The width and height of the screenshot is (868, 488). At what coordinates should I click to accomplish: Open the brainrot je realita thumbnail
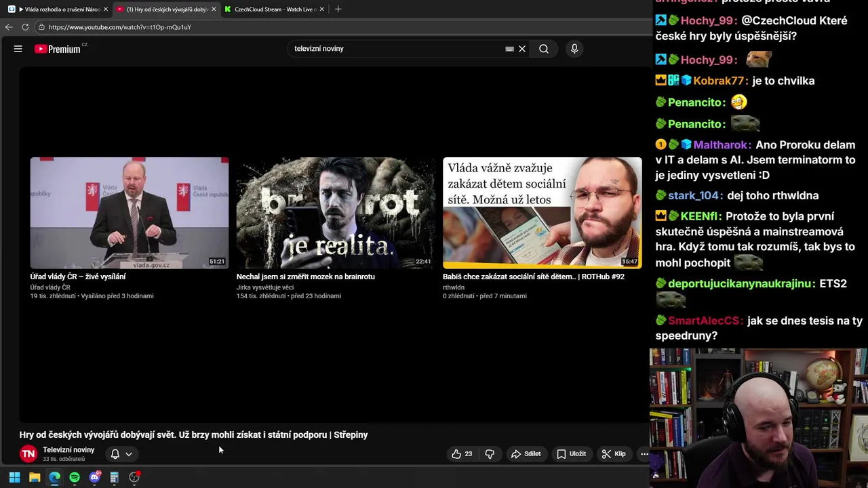click(336, 213)
